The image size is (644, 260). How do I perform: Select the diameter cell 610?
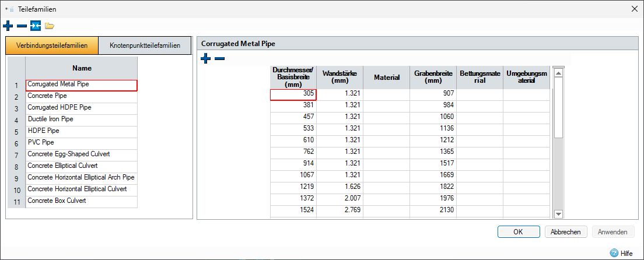(x=293, y=141)
